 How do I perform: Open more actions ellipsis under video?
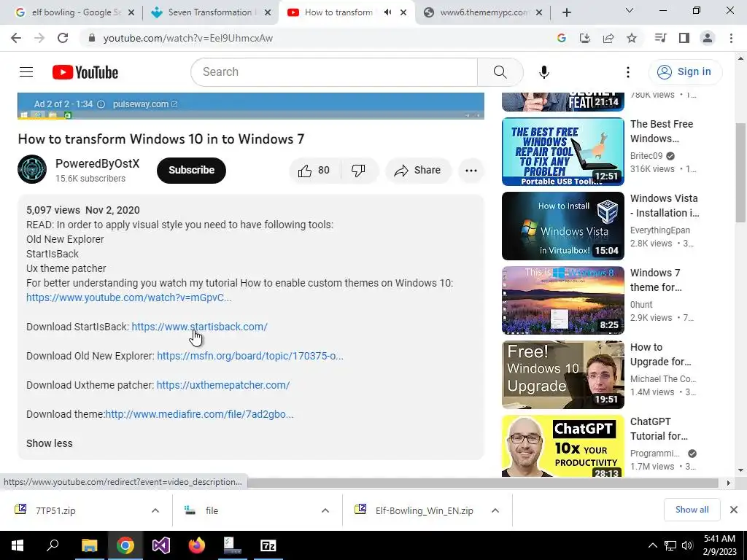[471, 171]
